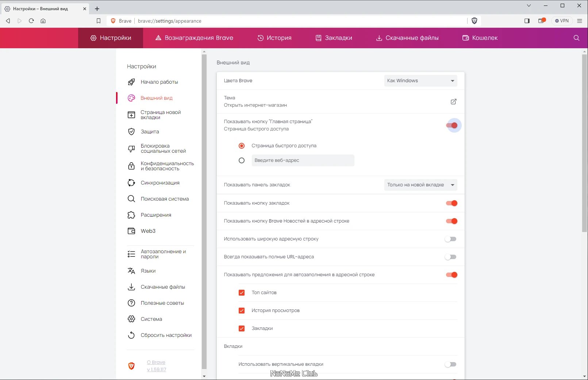Click the sync icon for Синхронизация
This screenshot has width=588, height=380.
(131, 183)
